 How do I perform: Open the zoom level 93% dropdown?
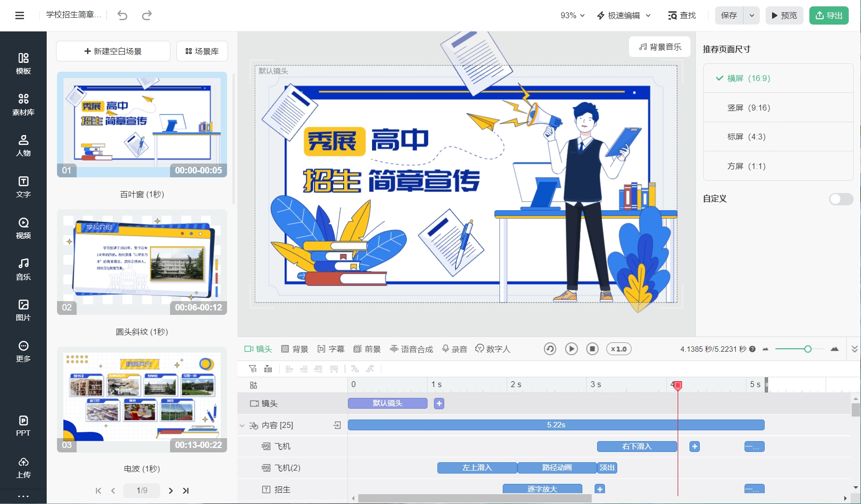[572, 15]
